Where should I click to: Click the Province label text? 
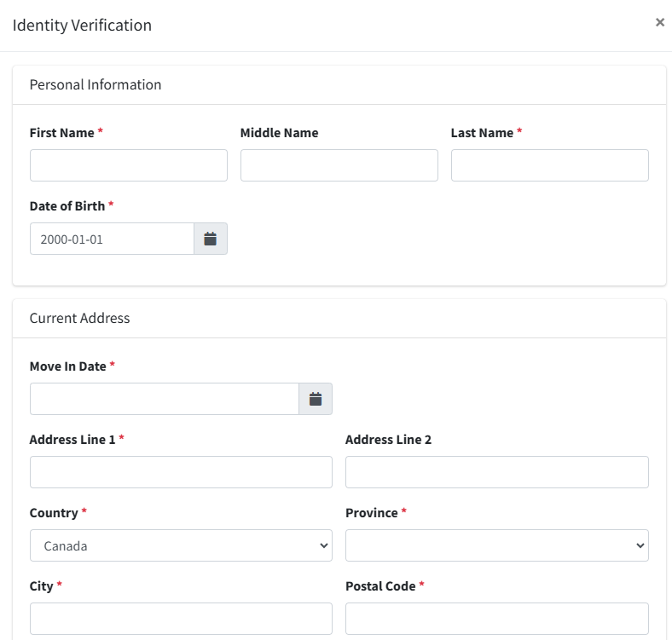[372, 513]
